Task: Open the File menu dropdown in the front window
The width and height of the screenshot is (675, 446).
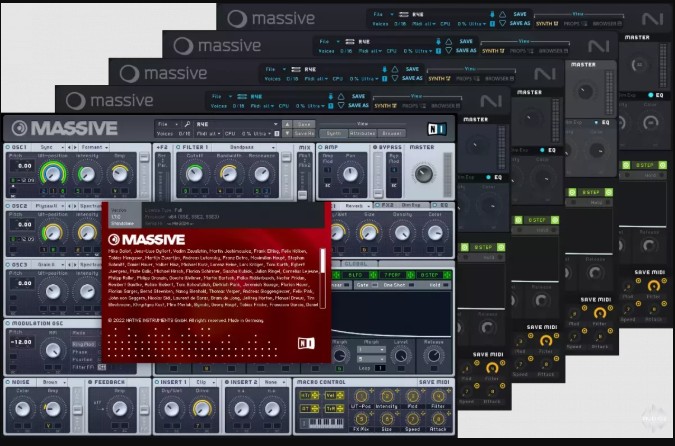Action: 167,124
